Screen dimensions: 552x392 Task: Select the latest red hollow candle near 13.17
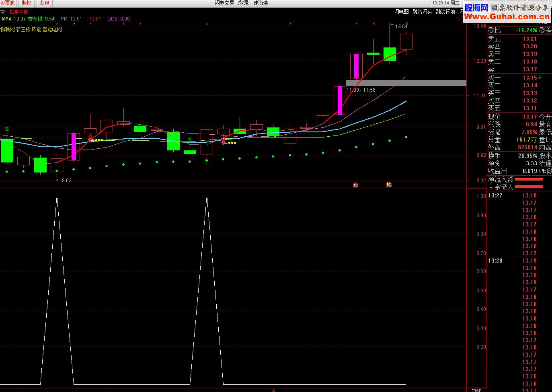tap(406, 42)
